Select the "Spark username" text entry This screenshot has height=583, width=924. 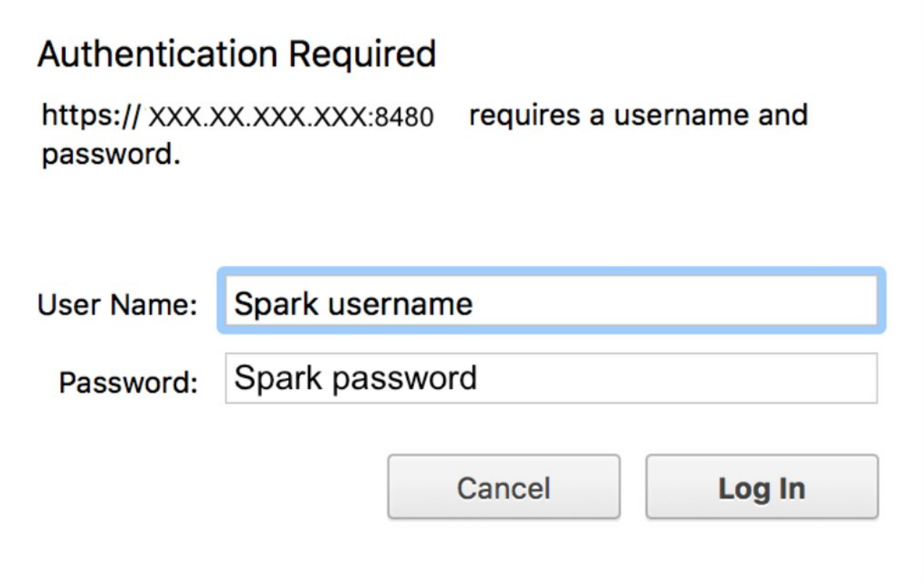coord(353,303)
